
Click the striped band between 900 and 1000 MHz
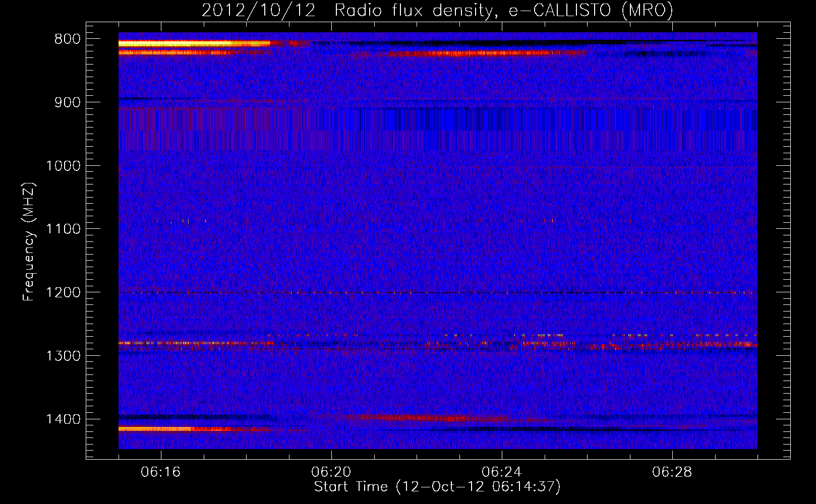coord(438,129)
